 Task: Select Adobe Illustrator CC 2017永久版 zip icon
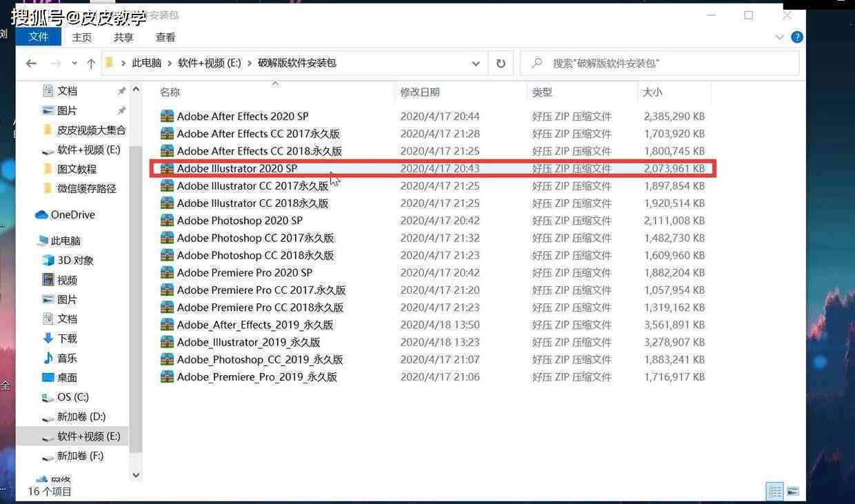(167, 185)
